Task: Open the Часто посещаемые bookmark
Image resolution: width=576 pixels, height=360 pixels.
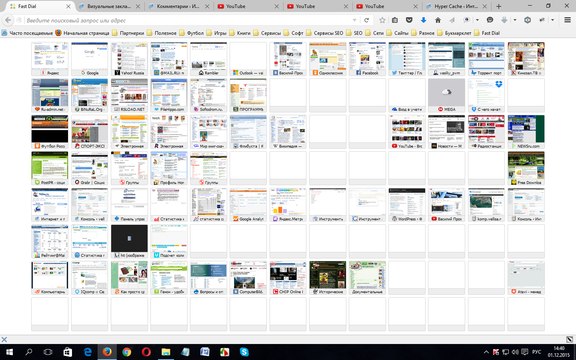Action: coord(28,33)
